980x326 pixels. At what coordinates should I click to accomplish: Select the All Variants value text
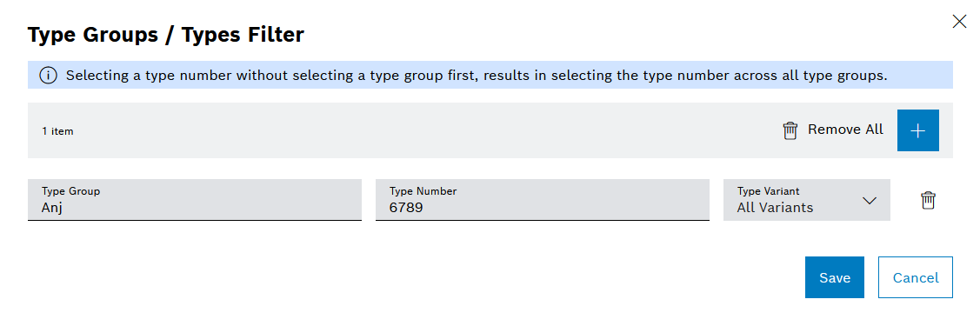coord(775,208)
